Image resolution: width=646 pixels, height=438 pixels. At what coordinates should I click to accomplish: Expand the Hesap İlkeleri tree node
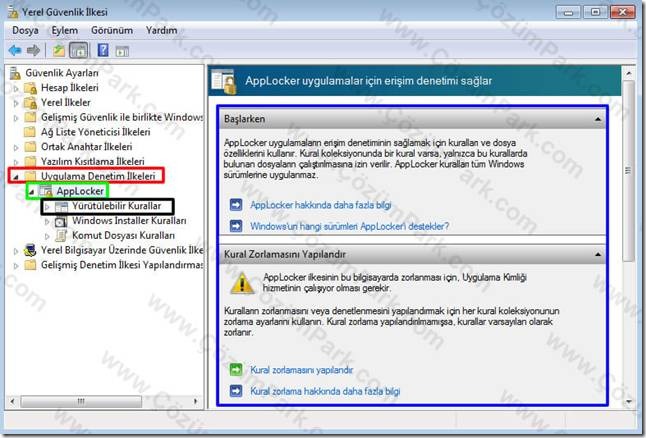tap(16, 88)
